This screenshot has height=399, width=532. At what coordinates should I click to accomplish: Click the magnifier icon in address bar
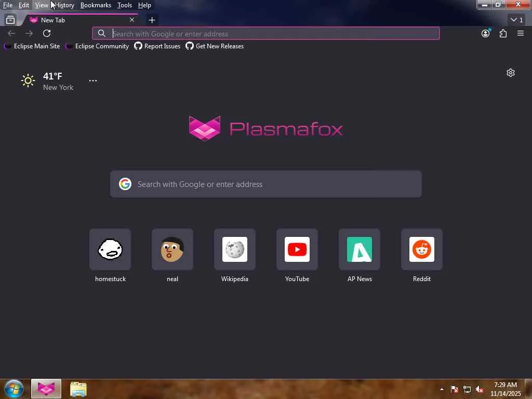click(101, 33)
